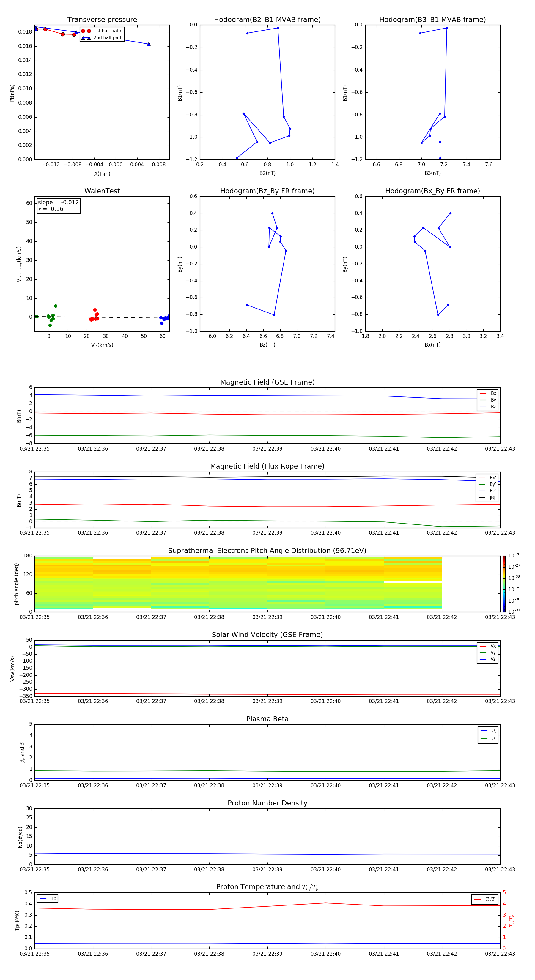This screenshot has width=535, height=980.
Task: Select the red Te/Tp right-axis label
Action: pyautogui.click(x=512, y=921)
